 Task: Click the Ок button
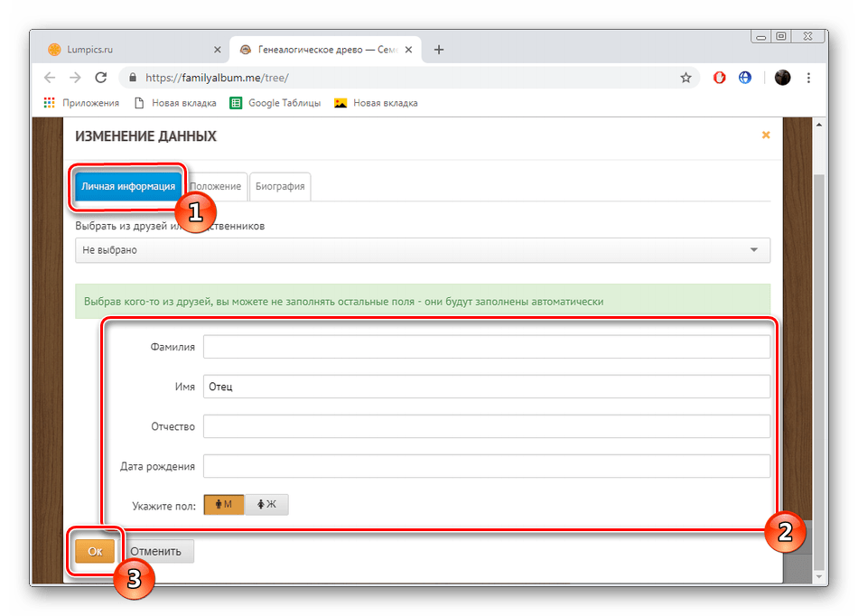pyautogui.click(x=95, y=552)
